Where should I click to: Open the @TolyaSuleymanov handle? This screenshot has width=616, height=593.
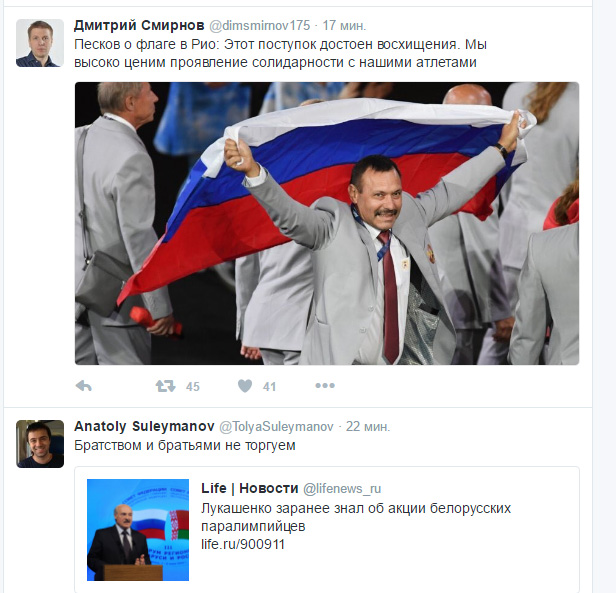276,427
